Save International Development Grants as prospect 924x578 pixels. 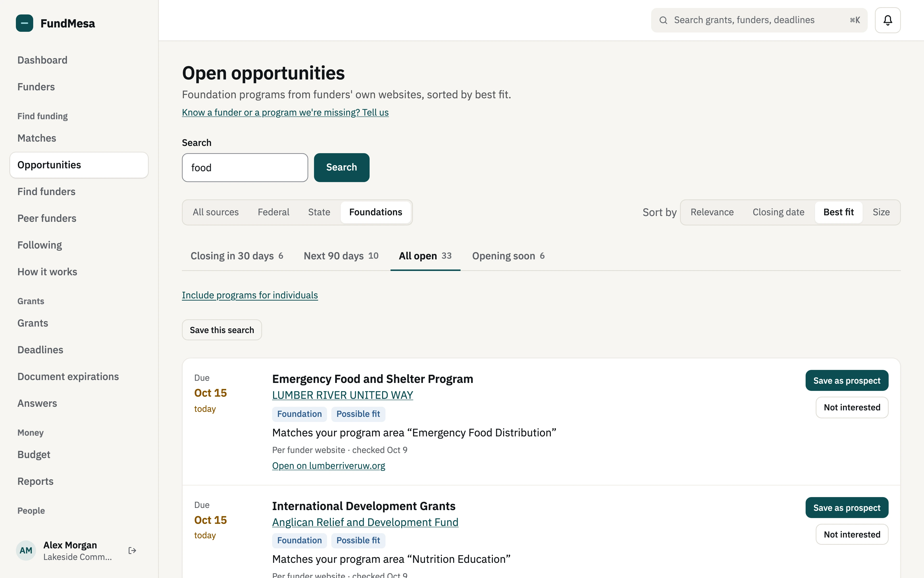coord(847,508)
